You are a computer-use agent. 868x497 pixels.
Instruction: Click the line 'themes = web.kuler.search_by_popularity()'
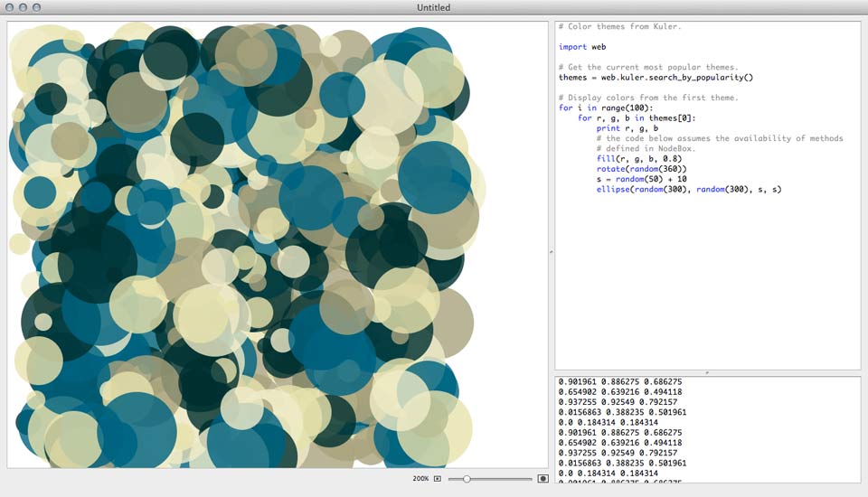656,78
